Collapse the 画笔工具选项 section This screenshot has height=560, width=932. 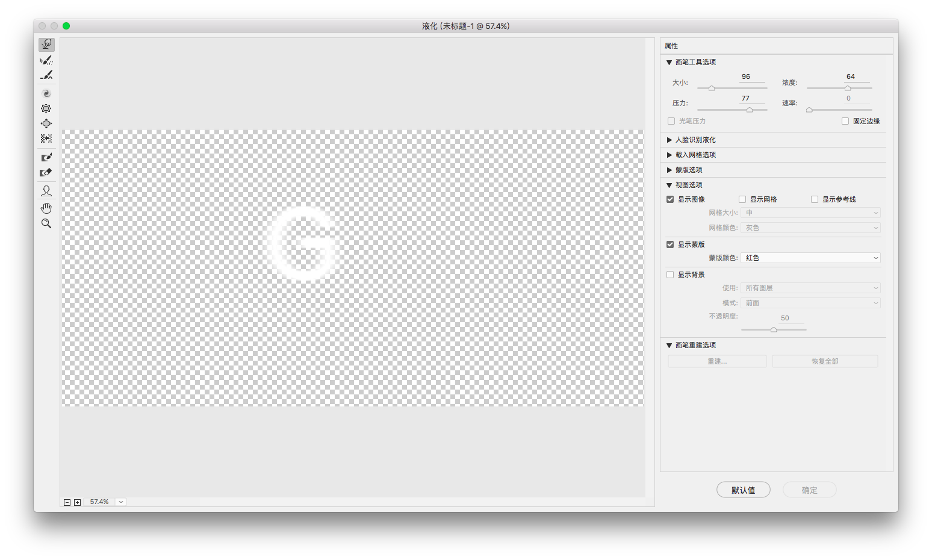[669, 63]
